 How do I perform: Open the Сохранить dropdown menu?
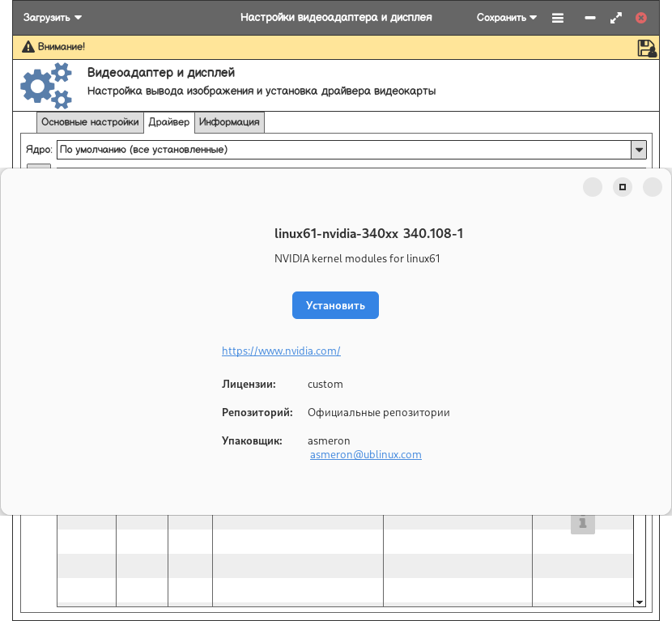coord(506,18)
